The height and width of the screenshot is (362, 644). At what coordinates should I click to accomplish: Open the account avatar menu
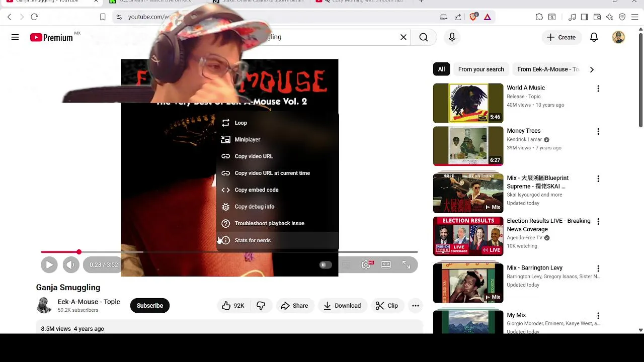click(x=618, y=37)
